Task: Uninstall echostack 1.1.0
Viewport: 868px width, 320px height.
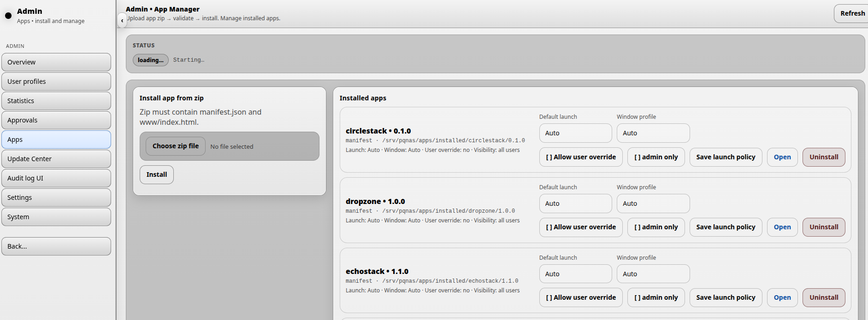Action: (x=824, y=297)
